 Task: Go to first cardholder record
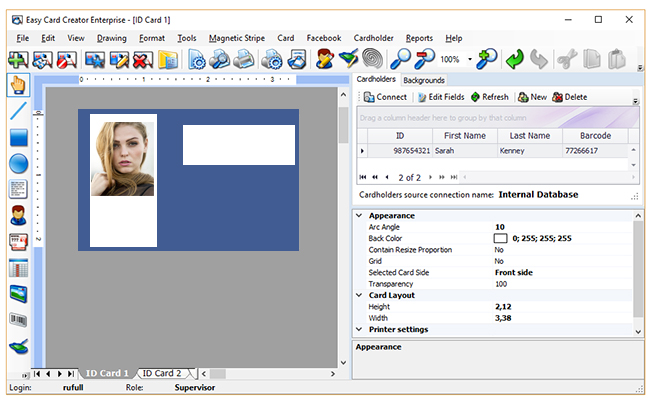[363, 177]
